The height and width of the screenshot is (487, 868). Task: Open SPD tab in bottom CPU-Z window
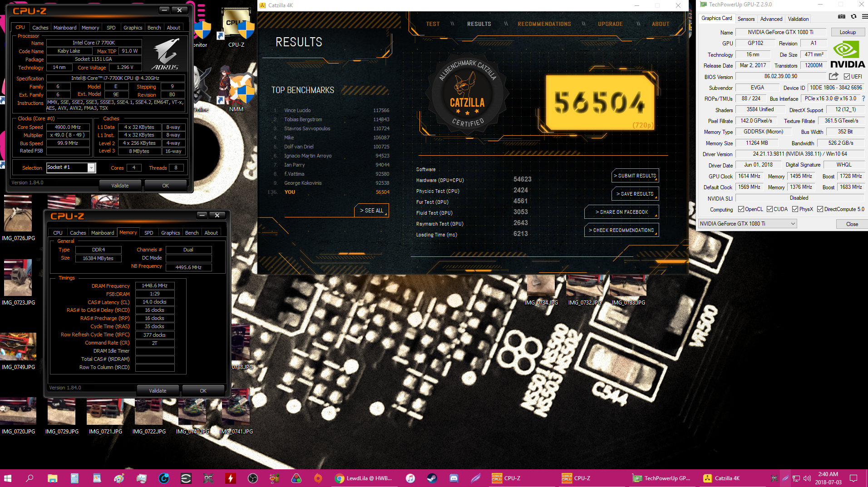point(148,232)
